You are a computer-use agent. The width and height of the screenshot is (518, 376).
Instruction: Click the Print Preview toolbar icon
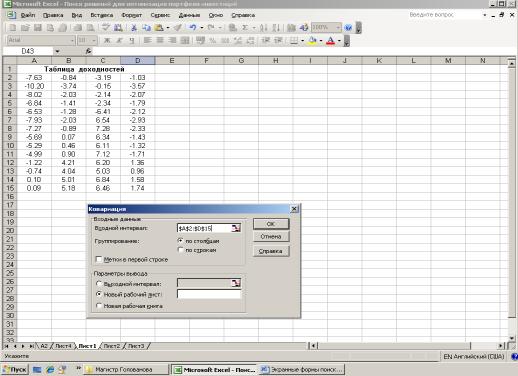point(90,28)
